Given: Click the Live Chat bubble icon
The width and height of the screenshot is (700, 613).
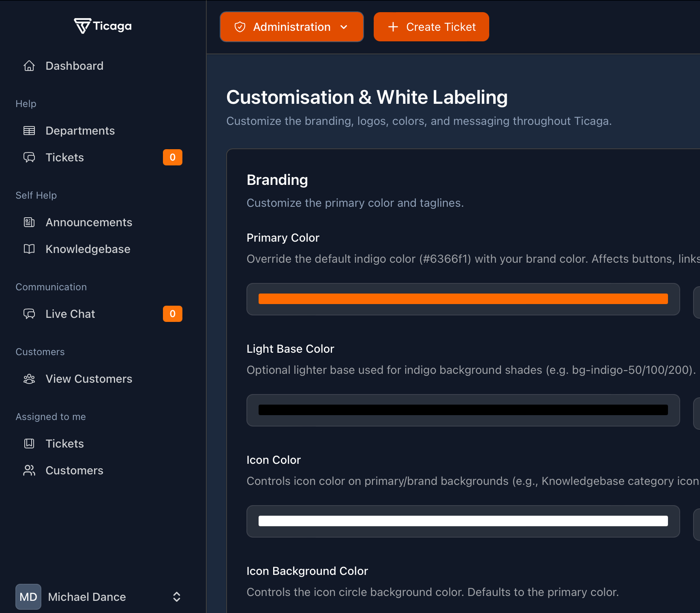Looking at the screenshot, I should (x=29, y=314).
